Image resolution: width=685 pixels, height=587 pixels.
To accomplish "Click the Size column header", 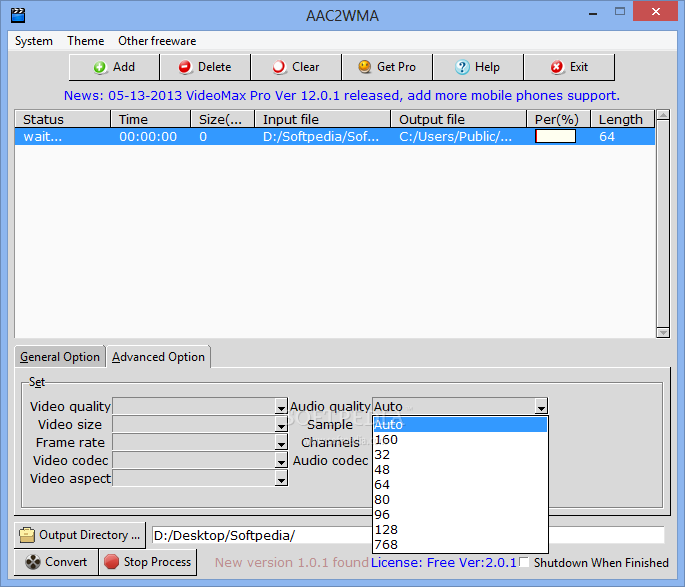I will (x=222, y=119).
